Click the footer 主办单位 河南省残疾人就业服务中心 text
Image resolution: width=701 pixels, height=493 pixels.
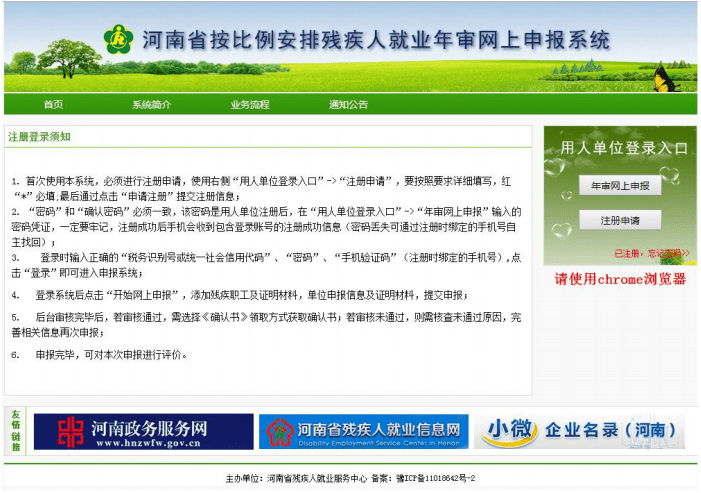pos(296,479)
